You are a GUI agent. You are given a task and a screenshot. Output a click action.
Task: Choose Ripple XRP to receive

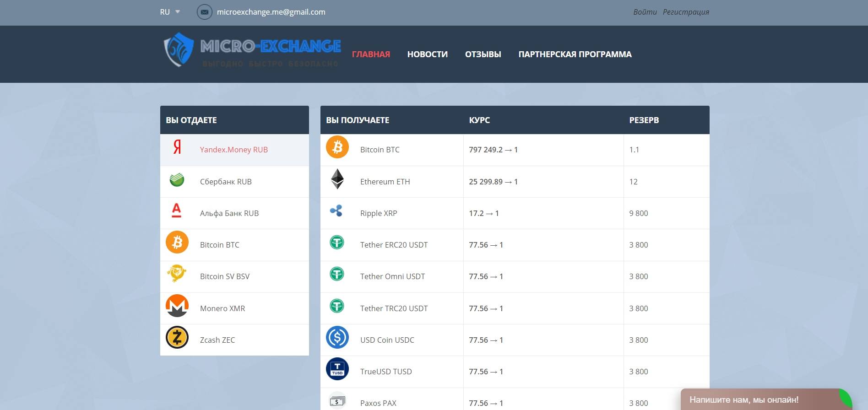click(379, 213)
